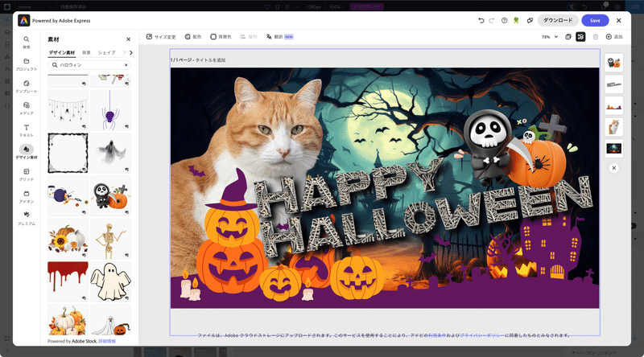Click the page title タイトルを追加
The width and height of the screenshot is (644, 357).
tap(210, 60)
